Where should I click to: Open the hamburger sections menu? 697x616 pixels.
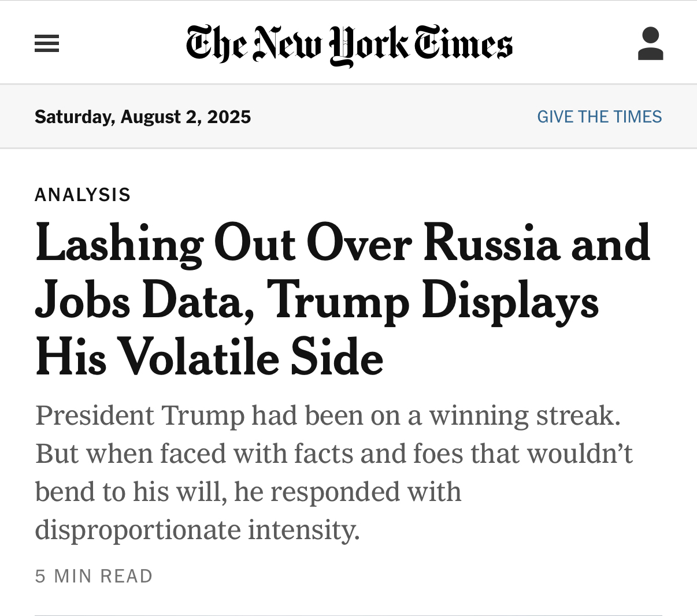47,44
